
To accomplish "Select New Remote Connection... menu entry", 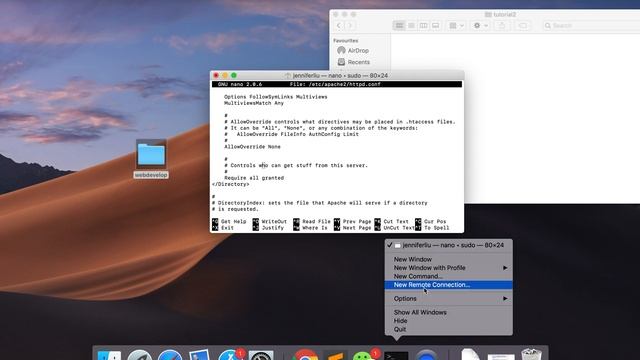I will [x=449, y=285].
